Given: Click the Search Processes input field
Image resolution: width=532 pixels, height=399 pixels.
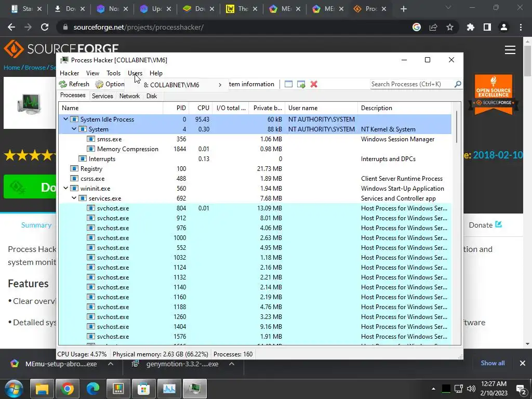Looking at the screenshot, I should [412, 84].
